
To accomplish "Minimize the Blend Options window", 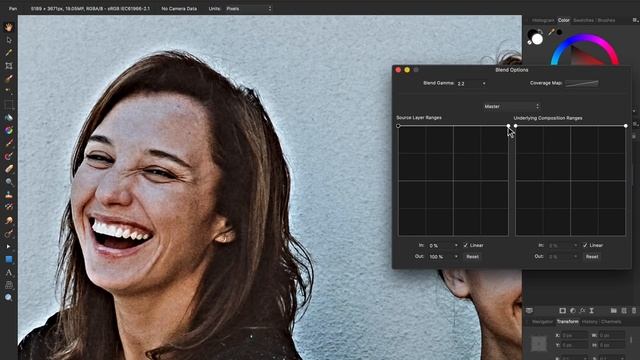I will click(x=407, y=70).
